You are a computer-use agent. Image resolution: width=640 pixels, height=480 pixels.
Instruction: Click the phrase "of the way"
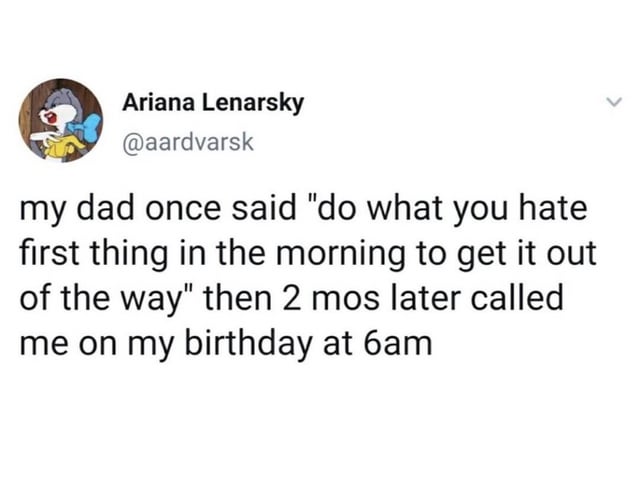click(x=100, y=298)
